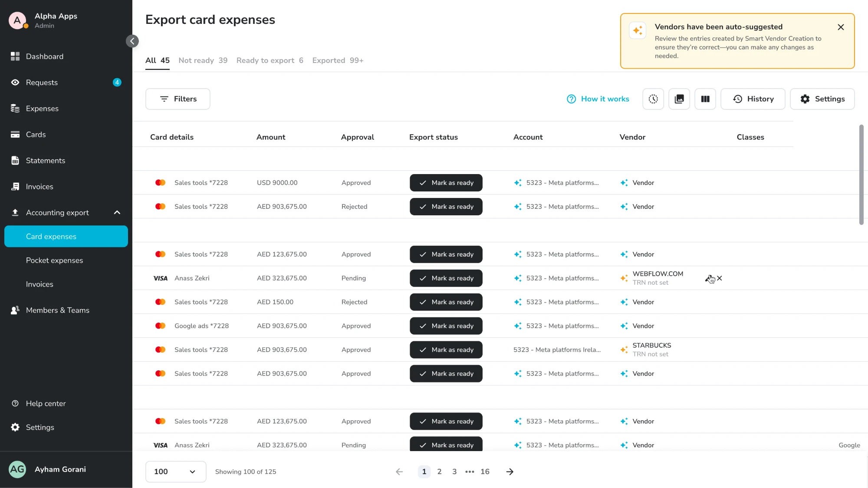
Task: Go to page 2
Action: click(439, 472)
